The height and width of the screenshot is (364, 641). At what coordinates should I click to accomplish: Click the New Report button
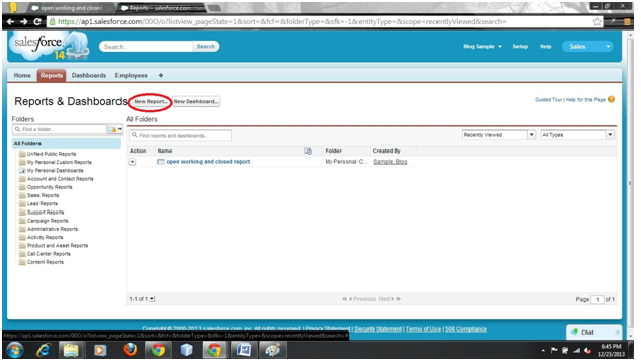coord(150,101)
